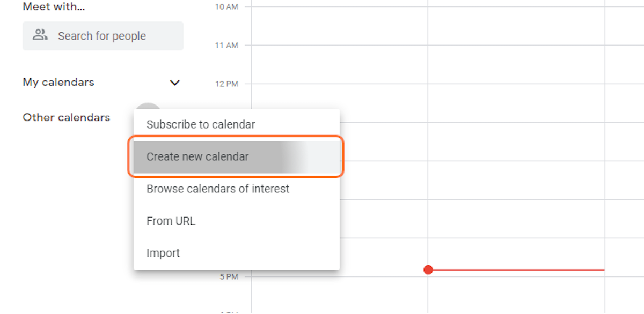Viewport: 644px width, 314px height.
Task: Click the Search for people button
Action: point(102,35)
